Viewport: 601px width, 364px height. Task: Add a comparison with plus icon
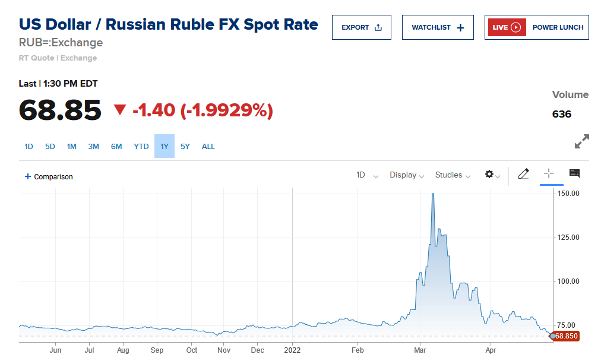(27, 176)
